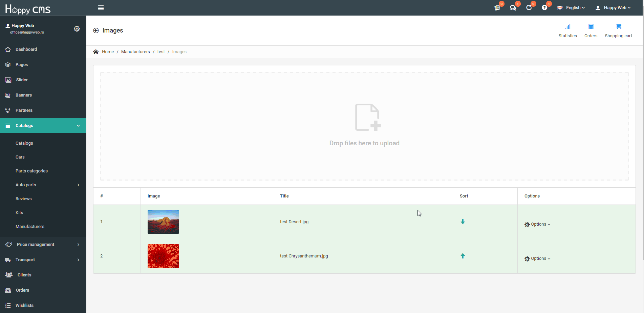Open the Happy Web user dropdown
The height and width of the screenshot is (313, 644).
[613, 8]
